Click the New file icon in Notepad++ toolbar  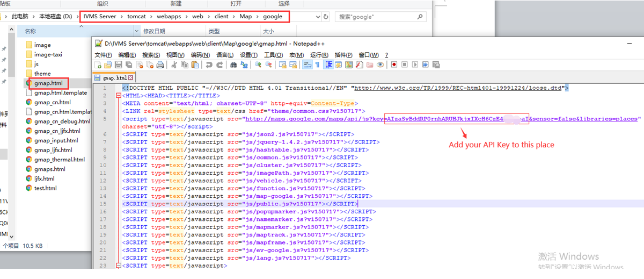[98, 65]
